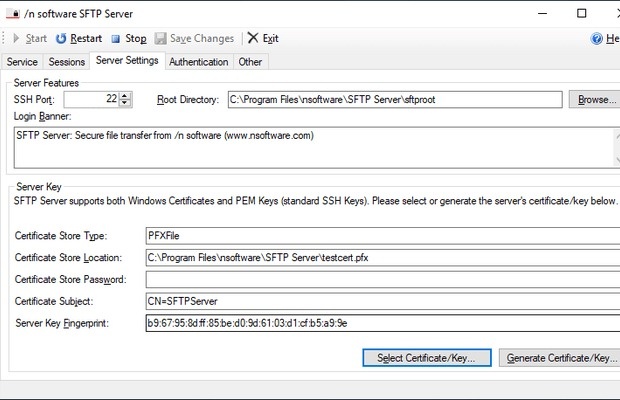Click the Start play arrow icon
This screenshot has height=400, width=620.
(17, 38)
